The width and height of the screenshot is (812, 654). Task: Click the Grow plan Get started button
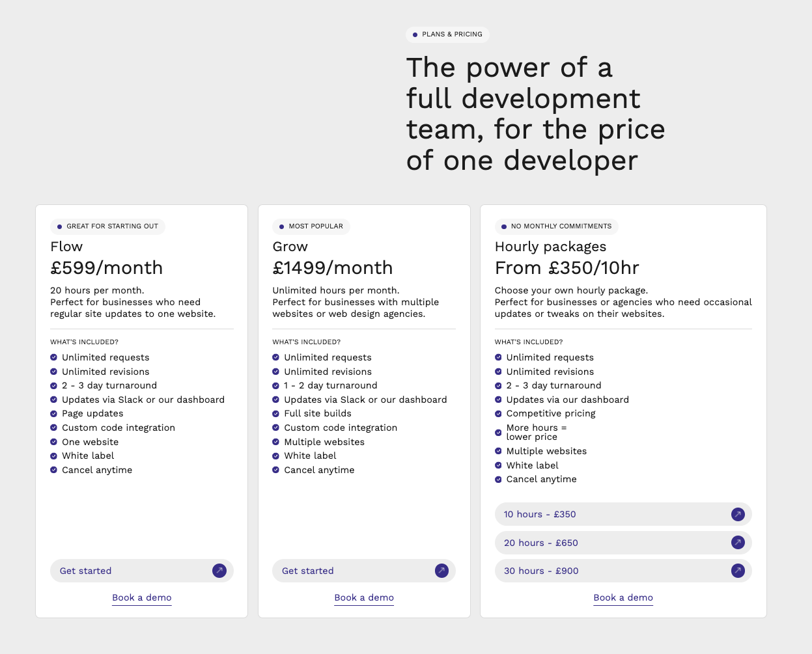point(364,571)
